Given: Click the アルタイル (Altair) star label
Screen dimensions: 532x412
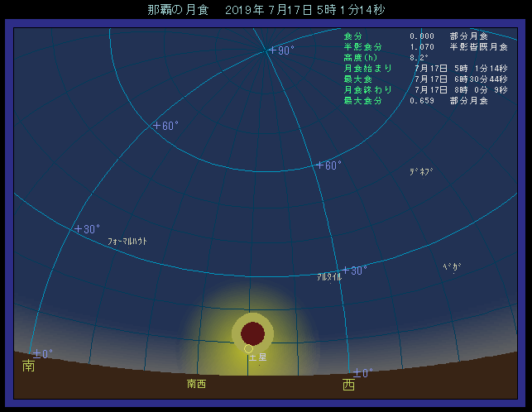Looking at the screenshot, I should 328,278.
